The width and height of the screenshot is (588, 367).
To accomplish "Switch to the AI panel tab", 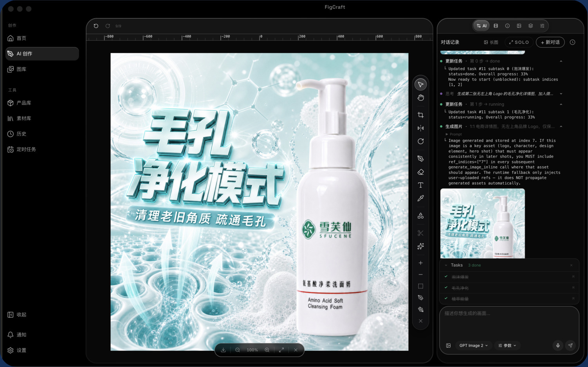I will tap(482, 26).
